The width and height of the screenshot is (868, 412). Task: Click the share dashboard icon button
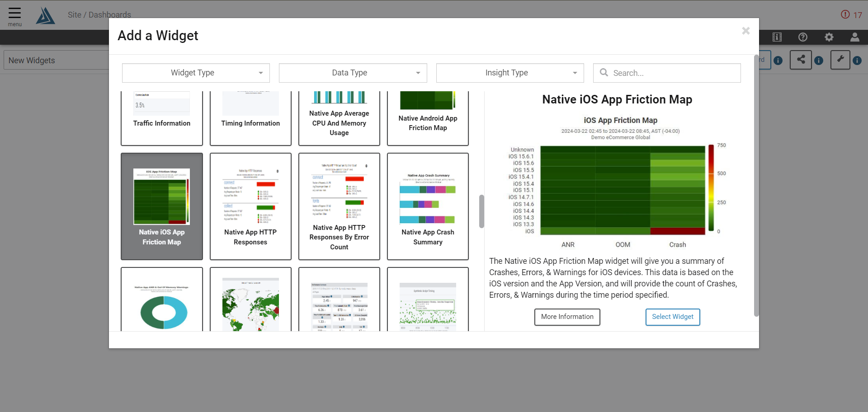[801, 60]
